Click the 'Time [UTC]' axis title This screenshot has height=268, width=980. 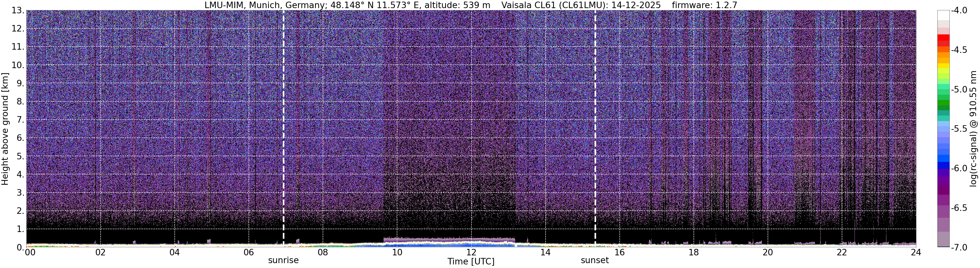coord(471,262)
